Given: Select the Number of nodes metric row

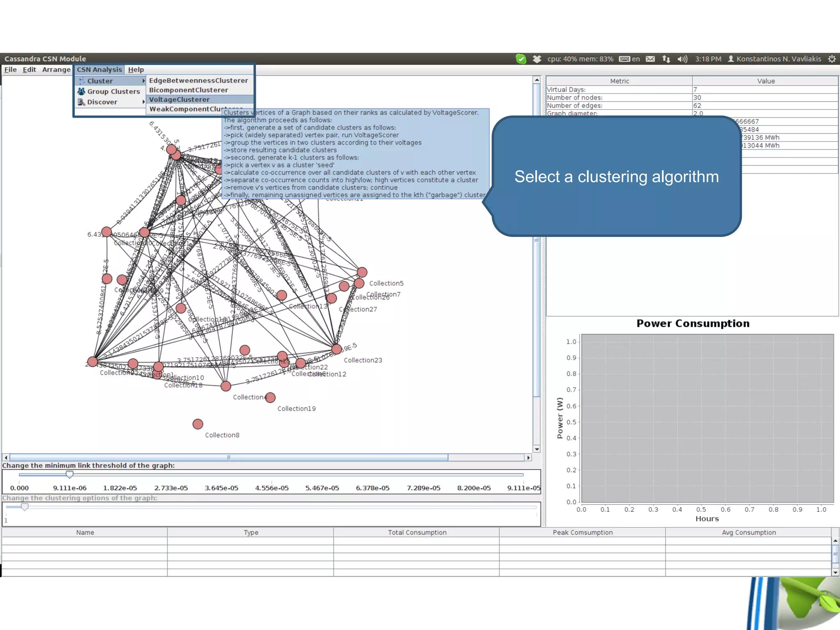Looking at the screenshot, I should [692, 98].
